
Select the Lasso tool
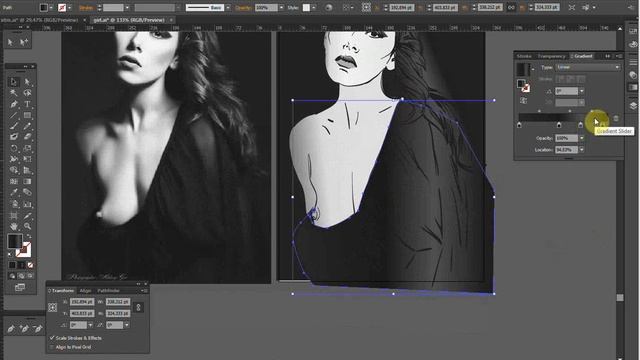pos(27,93)
